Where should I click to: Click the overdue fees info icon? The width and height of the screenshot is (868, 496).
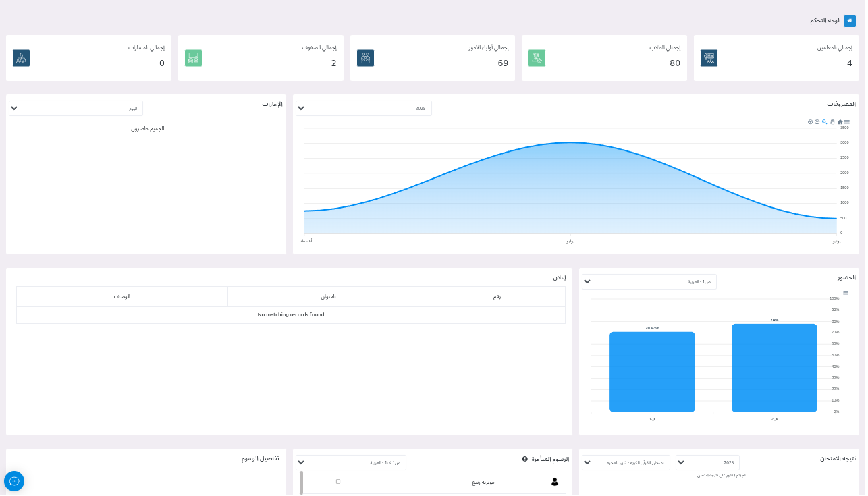point(525,459)
